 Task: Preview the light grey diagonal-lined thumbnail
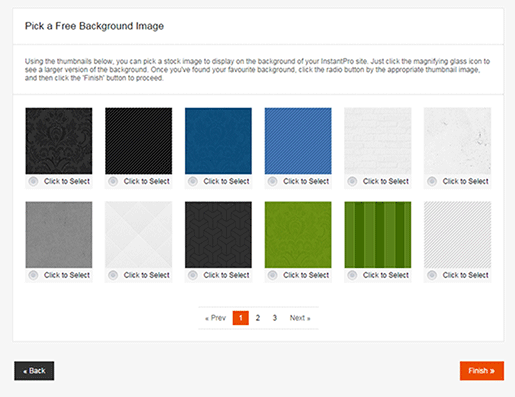457,234
